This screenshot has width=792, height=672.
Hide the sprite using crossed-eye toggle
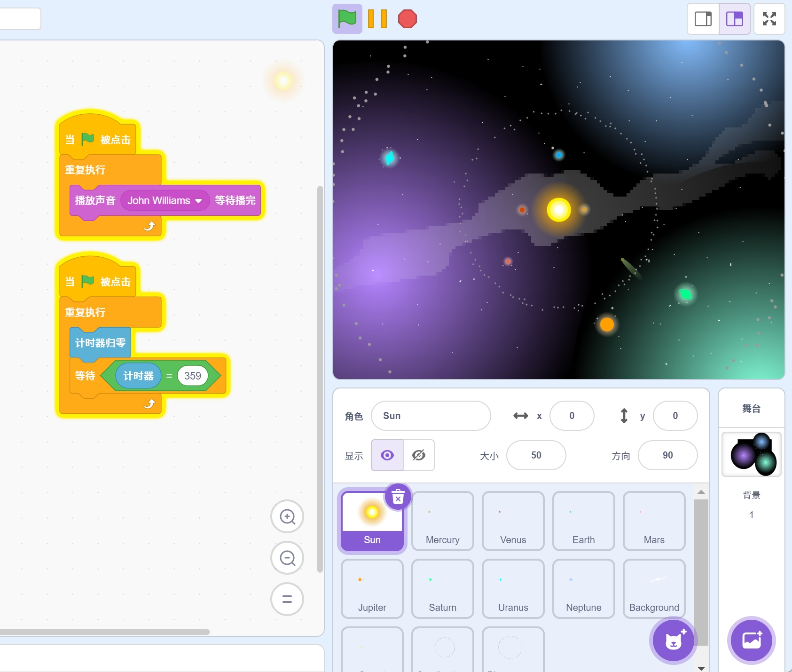click(x=418, y=455)
